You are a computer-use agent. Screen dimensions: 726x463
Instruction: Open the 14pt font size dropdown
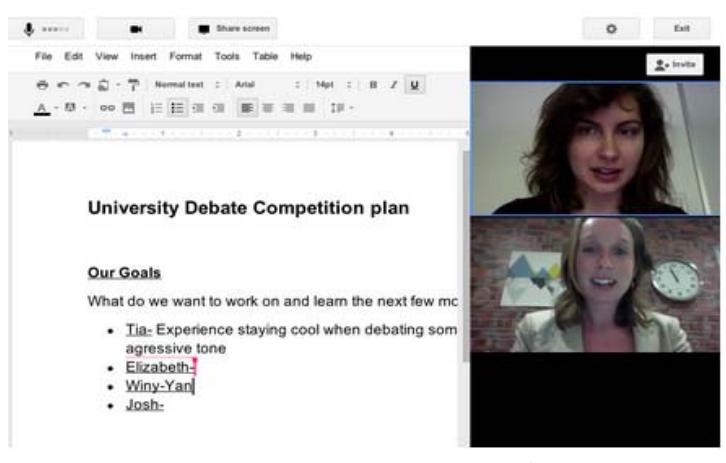pos(333,85)
